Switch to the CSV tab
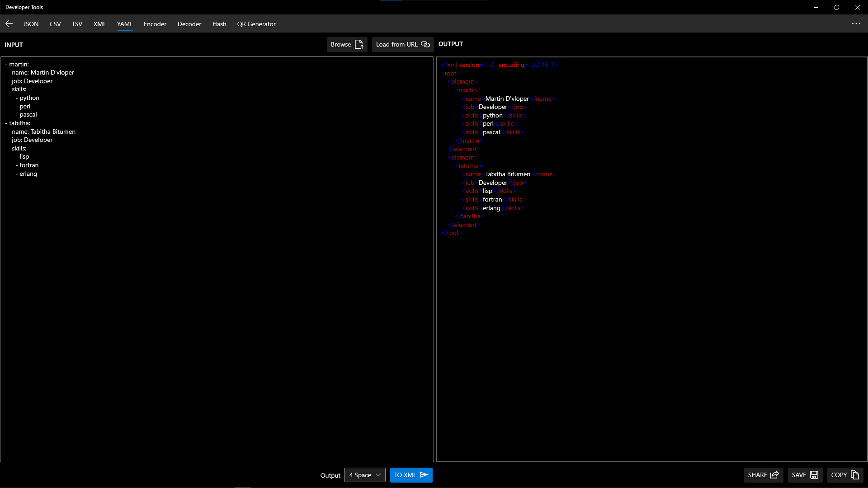 [55, 24]
